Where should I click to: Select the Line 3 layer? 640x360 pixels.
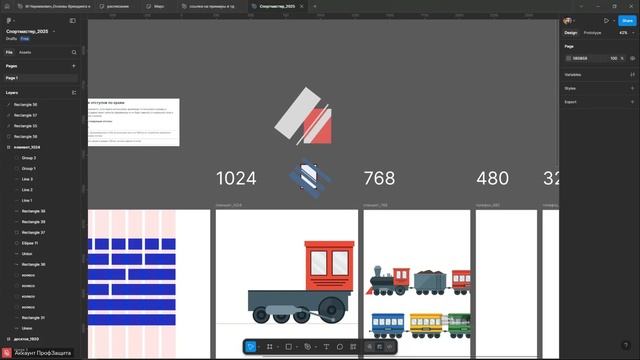27,179
